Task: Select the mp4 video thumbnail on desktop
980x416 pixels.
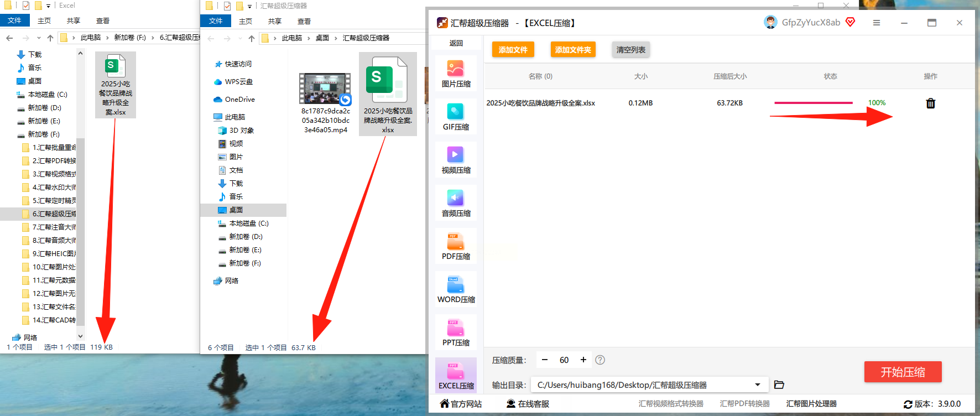Action: (325, 103)
